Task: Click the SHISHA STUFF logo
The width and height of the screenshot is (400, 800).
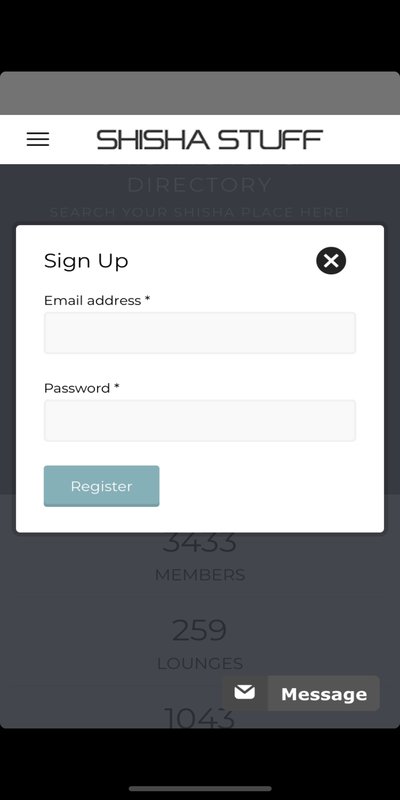Action: (x=210, y=139)
